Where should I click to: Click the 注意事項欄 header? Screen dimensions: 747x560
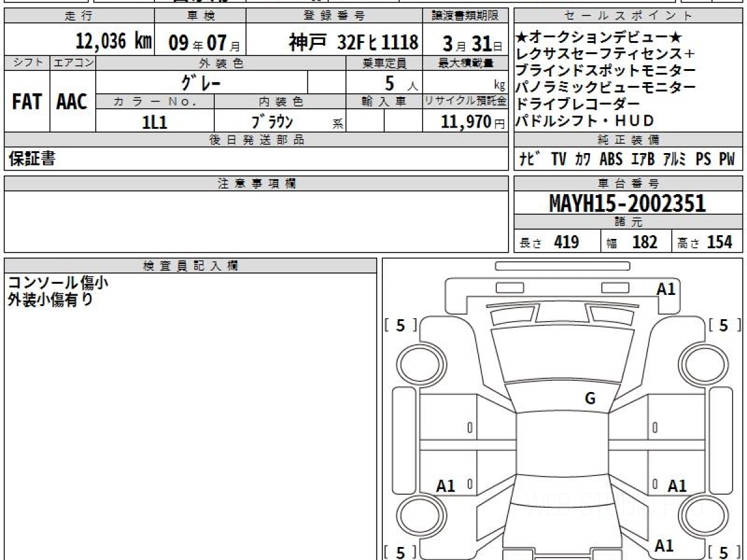(x=256, y=184)
